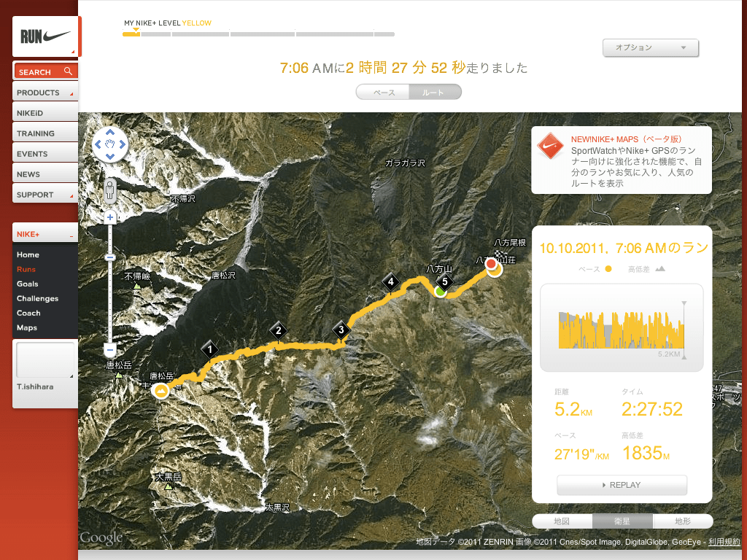Select kilometer marker 3 on the route

pyautogui.click(x=341, y=330)
